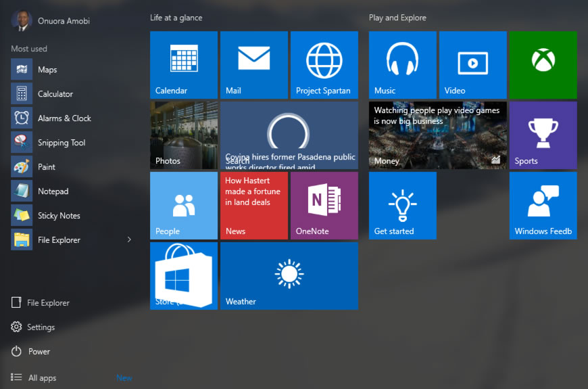Open the Mail tile

click(x=254, y=65)
